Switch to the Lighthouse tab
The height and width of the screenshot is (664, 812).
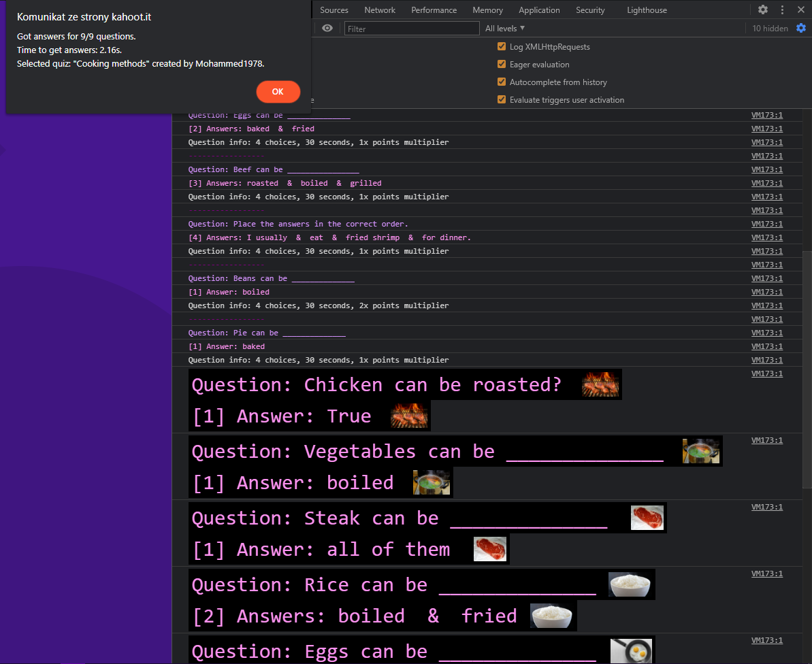[x=647, y=10]
